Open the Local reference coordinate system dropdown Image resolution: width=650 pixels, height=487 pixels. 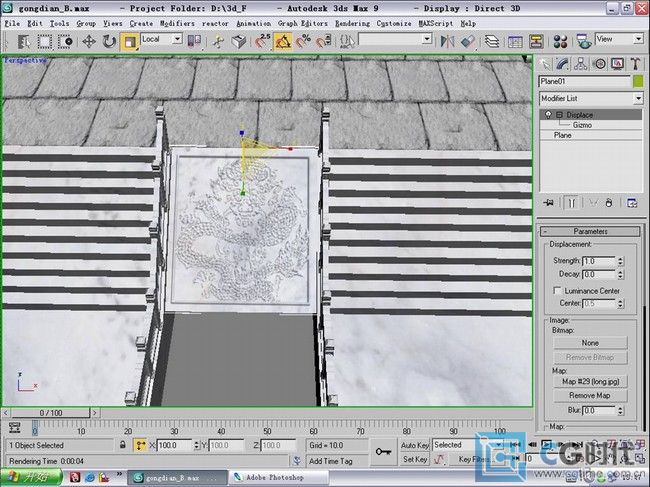pyautogui.click(x=177, y=39)
